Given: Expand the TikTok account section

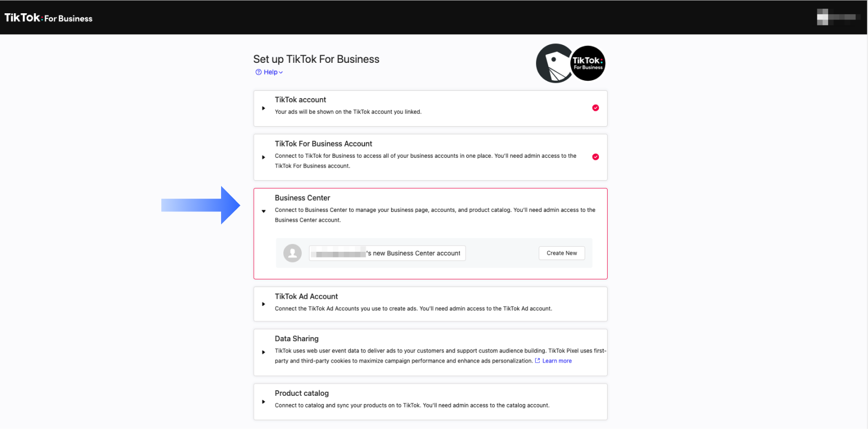Looking at the screenshot, I should 263,108.
